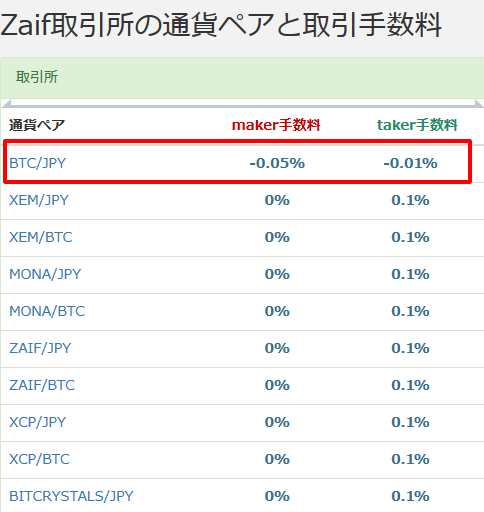Select the 0.1% taker fee for MONA/BTC
The width and height of the screenshot is (484, 512).
(410, 311)
